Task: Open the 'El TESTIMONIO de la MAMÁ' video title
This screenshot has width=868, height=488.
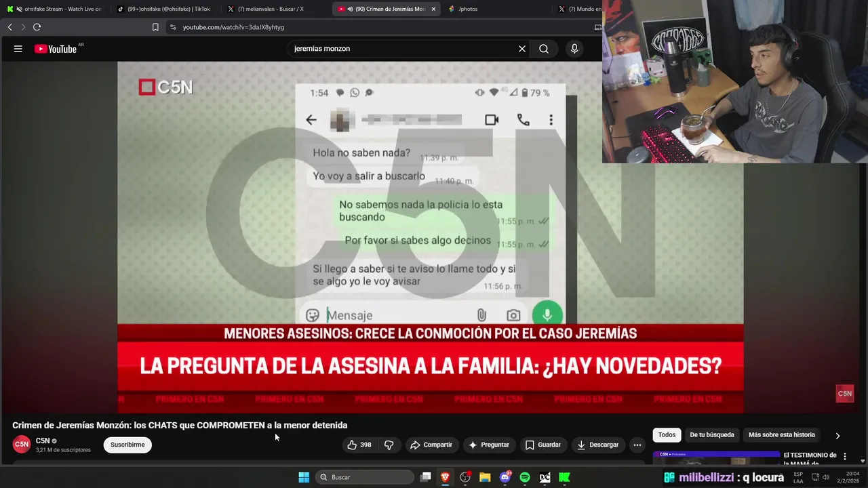Action: (x=810, y=459)
